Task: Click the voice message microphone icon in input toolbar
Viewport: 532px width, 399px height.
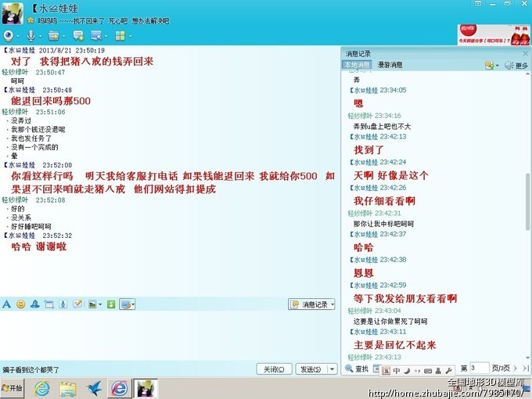Action: tap(63, 304)
